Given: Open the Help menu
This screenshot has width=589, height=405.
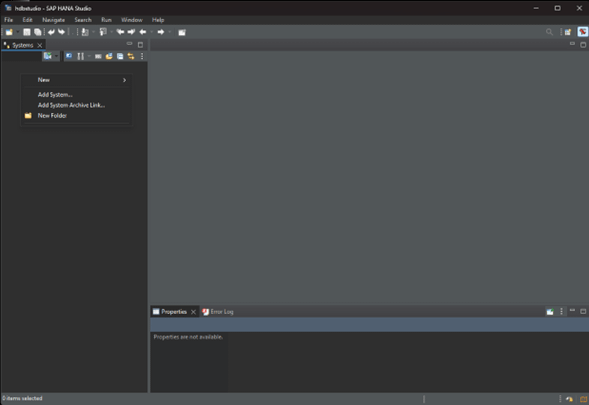Looking at the screenshot, I should click(x=158, y=20).
